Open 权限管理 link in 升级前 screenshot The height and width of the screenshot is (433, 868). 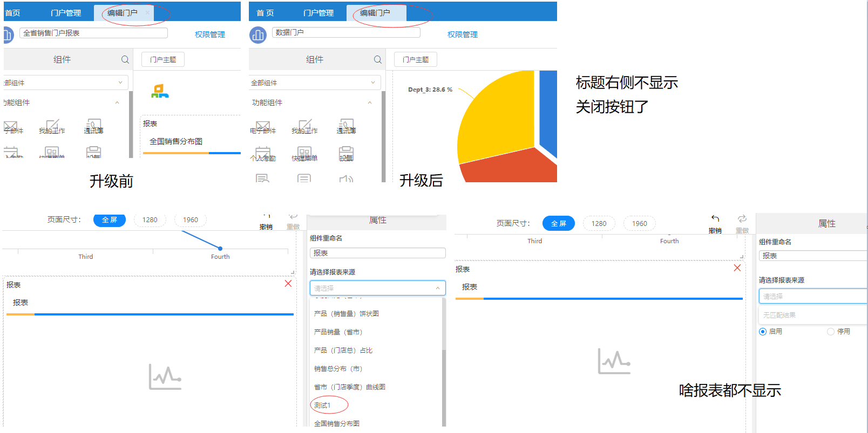click(x=210, y=35)
